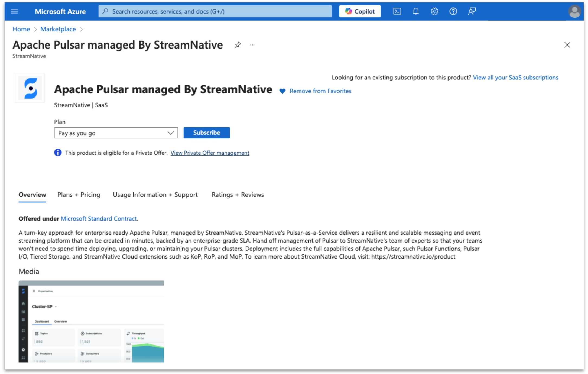Open the notifications bell
588x374 pixels.
pyautogui.click(x=415, y=11)
